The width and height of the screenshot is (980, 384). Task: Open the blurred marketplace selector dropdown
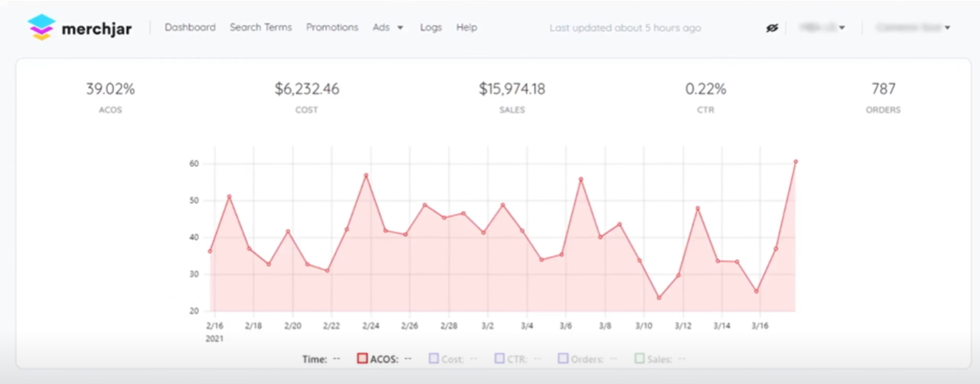(x=822, y=28)
